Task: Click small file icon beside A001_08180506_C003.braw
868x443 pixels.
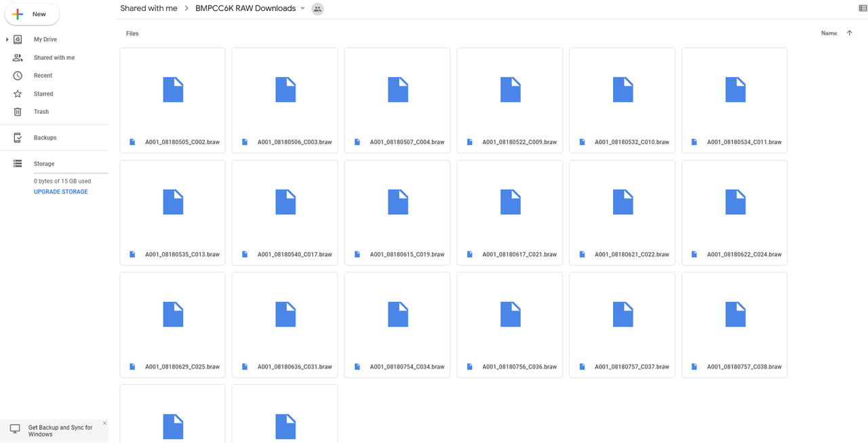Action: (245, 142)
